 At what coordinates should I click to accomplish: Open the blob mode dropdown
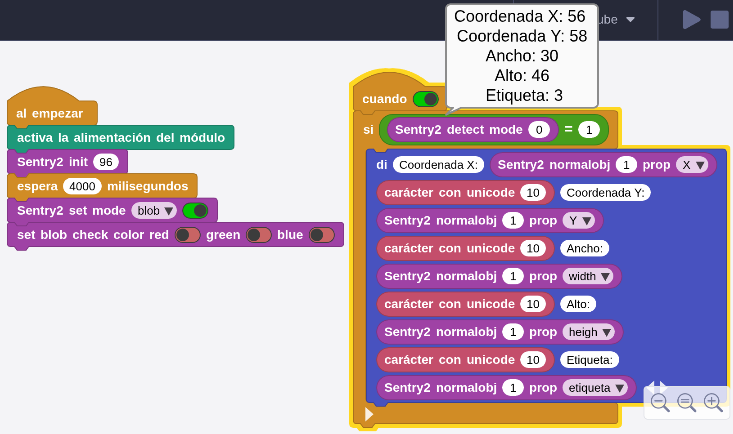(155, 210)
